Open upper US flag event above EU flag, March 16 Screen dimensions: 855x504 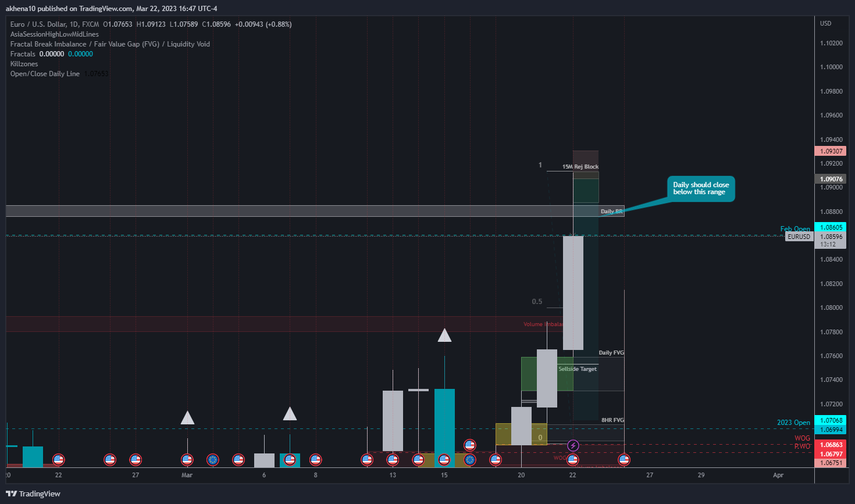point(470,446)
